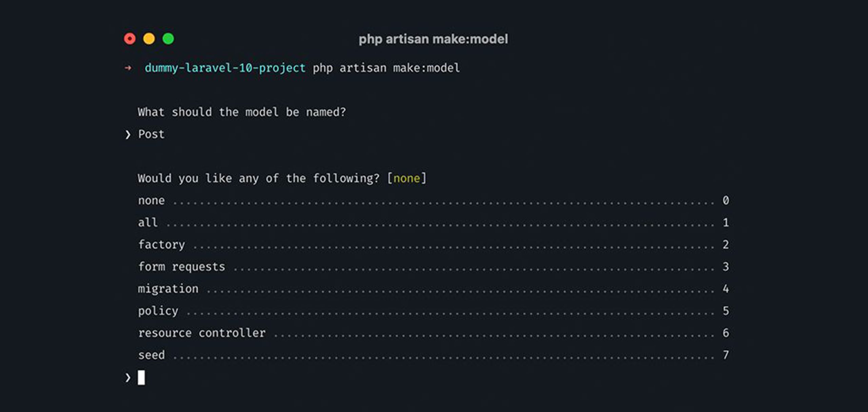
Task: Click the index number 3 beside form requests
Action: point(726,267)
